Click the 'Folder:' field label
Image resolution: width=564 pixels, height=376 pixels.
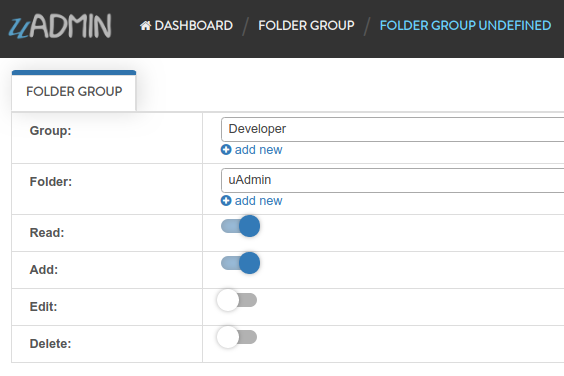51,182
